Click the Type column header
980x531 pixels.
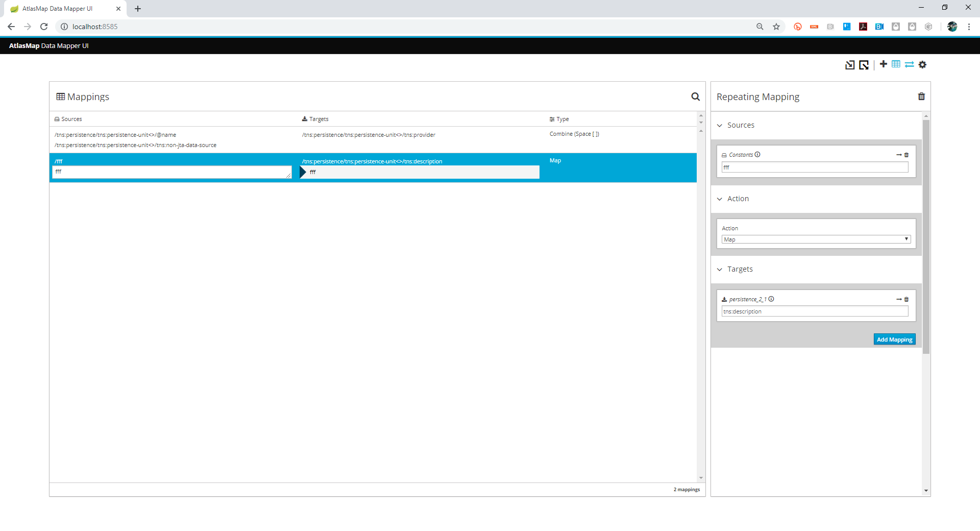click(559, 119)
